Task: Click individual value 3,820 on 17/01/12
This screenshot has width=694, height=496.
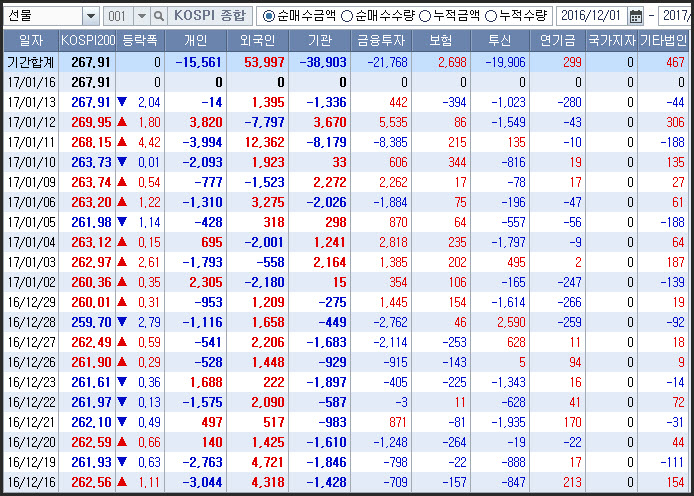Action: tap(206, 122)
